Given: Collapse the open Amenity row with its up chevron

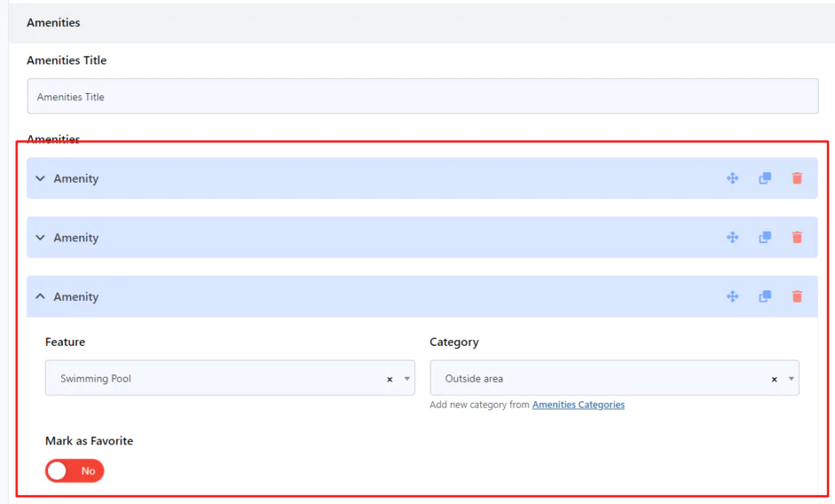Looking at the screenshot, I should (40, 296).
